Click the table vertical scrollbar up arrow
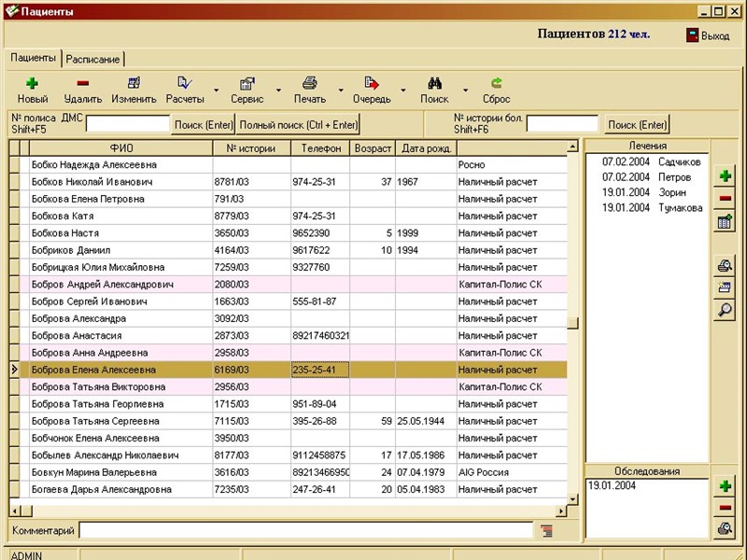Screen dimensions: 747x560 pyautogui.click(x=572, y=147)
